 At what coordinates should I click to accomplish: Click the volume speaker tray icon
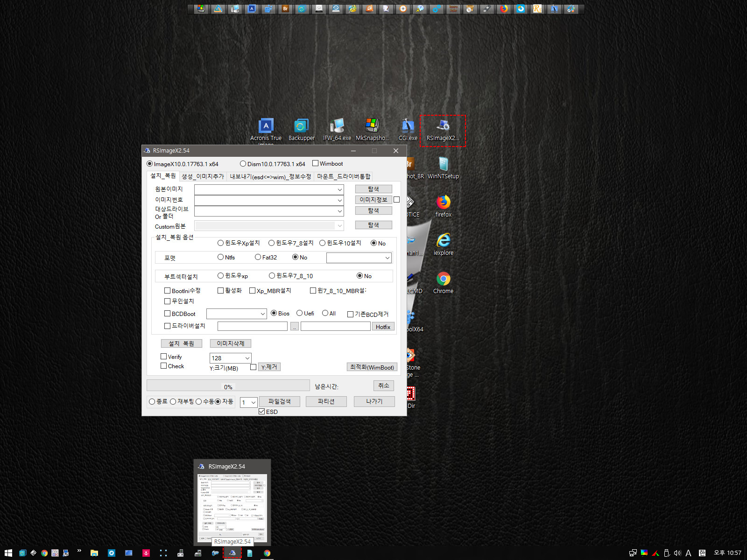(x=677, y=553)
